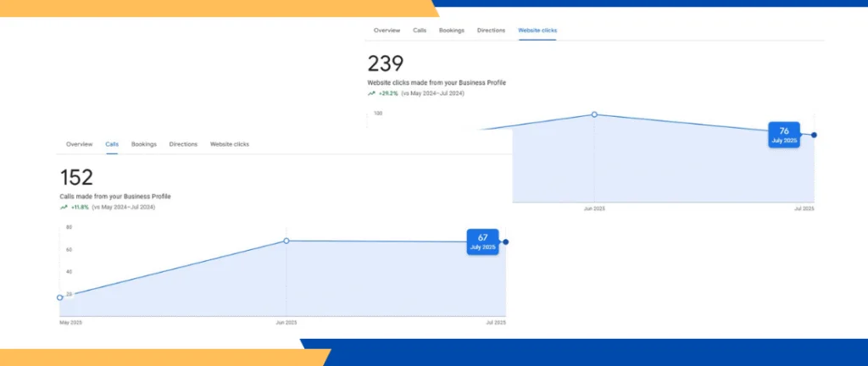Click the Jul 2025 endpoint on calls chart
Viewport: 868px width, 366px height.
(x=506, y=242)
